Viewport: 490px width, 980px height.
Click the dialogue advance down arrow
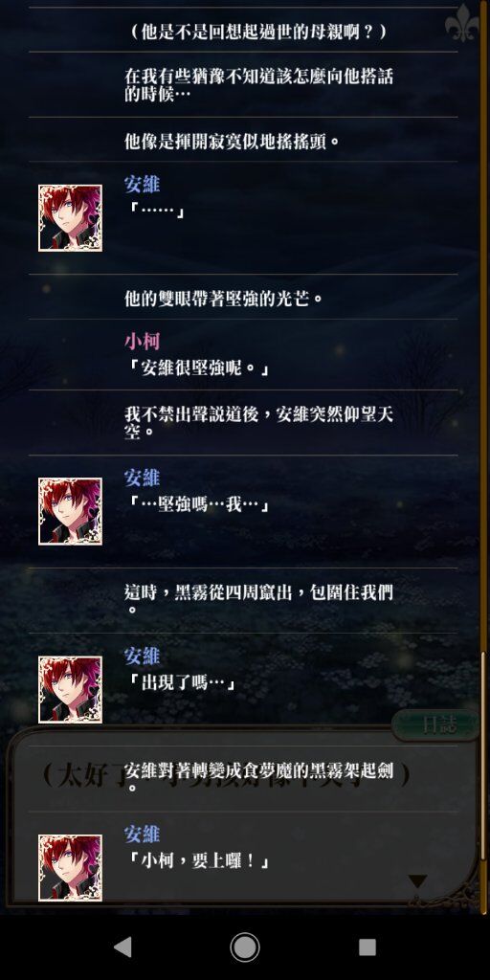point(417,881)
